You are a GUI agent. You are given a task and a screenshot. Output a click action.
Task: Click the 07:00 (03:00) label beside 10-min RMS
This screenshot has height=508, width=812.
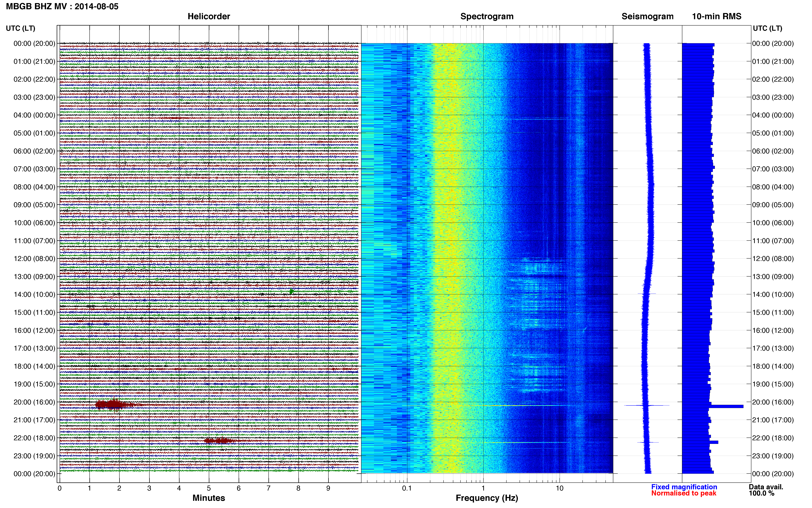pos(773,169)
